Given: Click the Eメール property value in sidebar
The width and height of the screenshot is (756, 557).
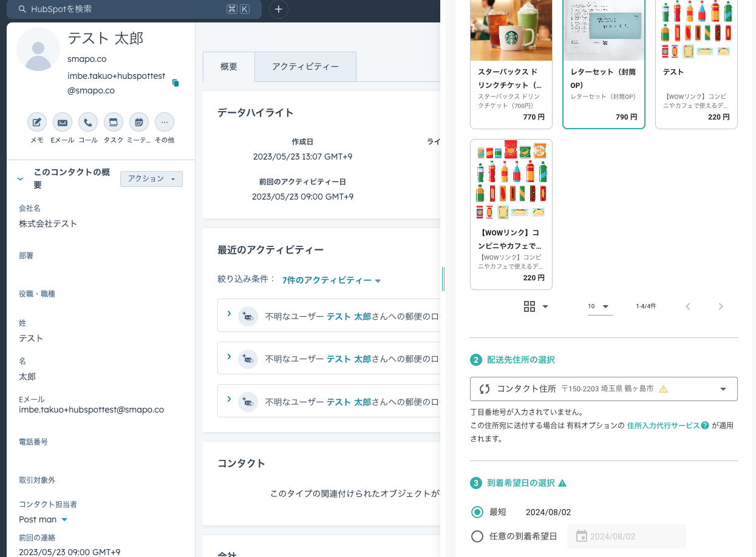Looking at the screenshot, I should 92,410.
